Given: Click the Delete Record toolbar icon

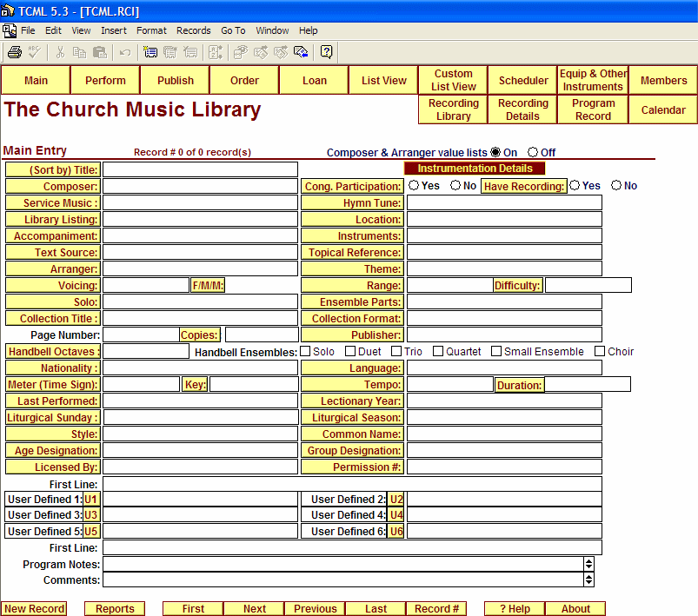Looking at the screenshot, I should pyautogui.click(x=190, y=52).
